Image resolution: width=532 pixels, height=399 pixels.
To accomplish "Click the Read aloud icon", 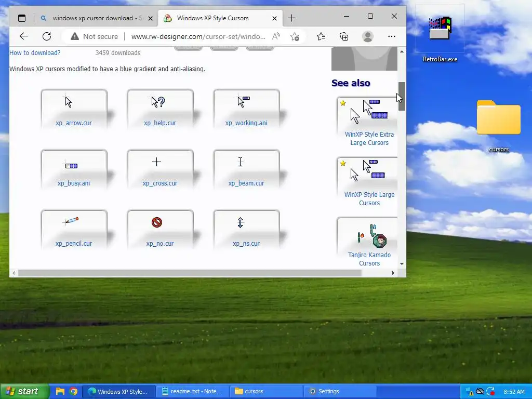I will (x=276, y=36).
